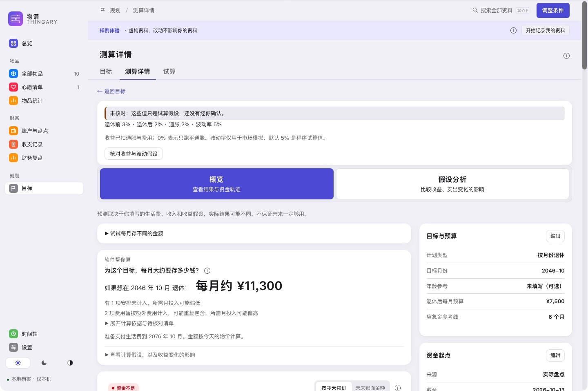Open 时间轴 sidebar item
This screenshot has height=391, width=588.
pyautogui.click(x=44, y=334)
